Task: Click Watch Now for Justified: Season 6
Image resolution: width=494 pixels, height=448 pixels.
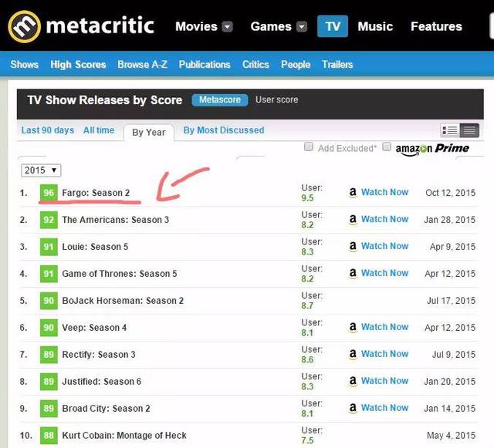Action: [x=384, y=381]
